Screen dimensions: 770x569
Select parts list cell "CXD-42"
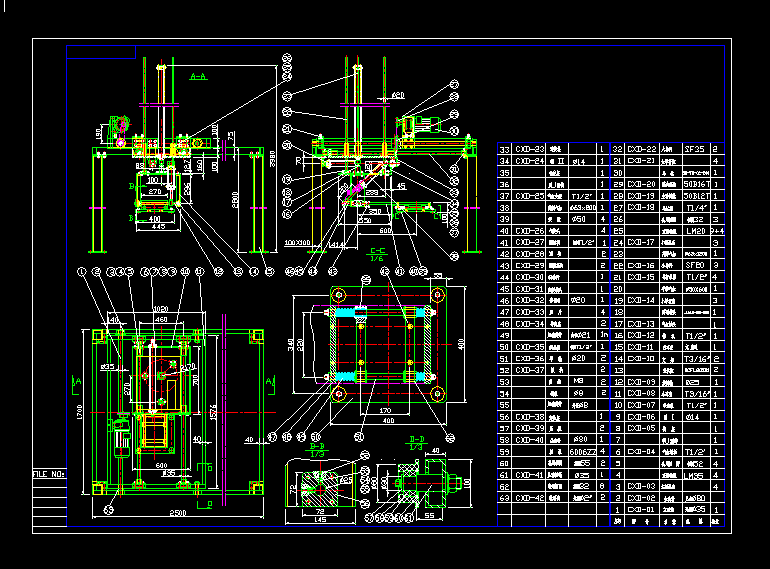pyautogui.click(x=530, y=498)
